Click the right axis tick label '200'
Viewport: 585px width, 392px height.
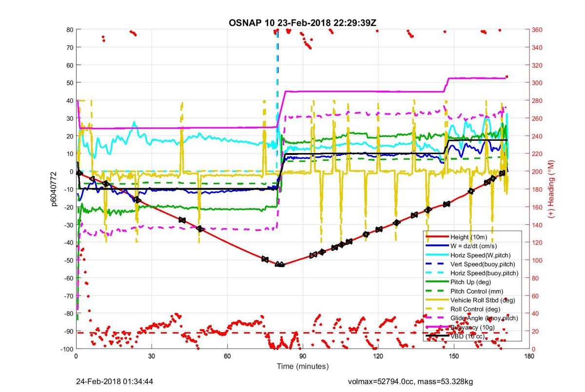click(537, 172)
